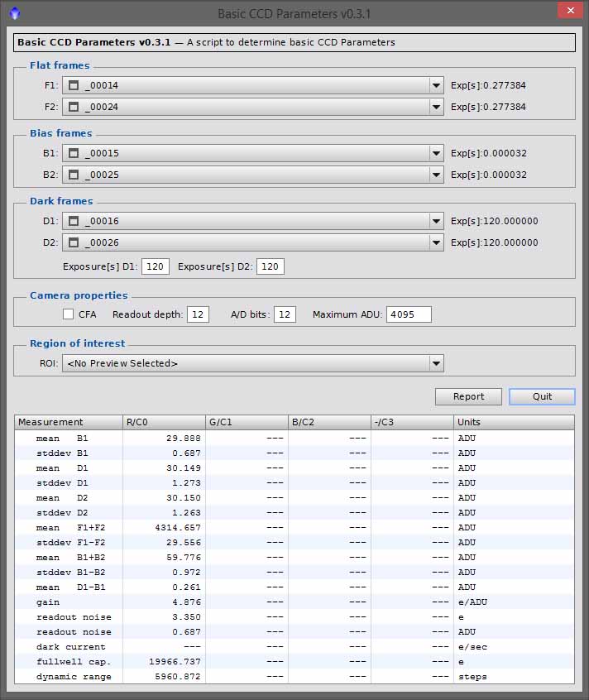The image size is (589, 700).
Task: Close the Basic CCD Parameters window
Action: click(x=568, y=12)
